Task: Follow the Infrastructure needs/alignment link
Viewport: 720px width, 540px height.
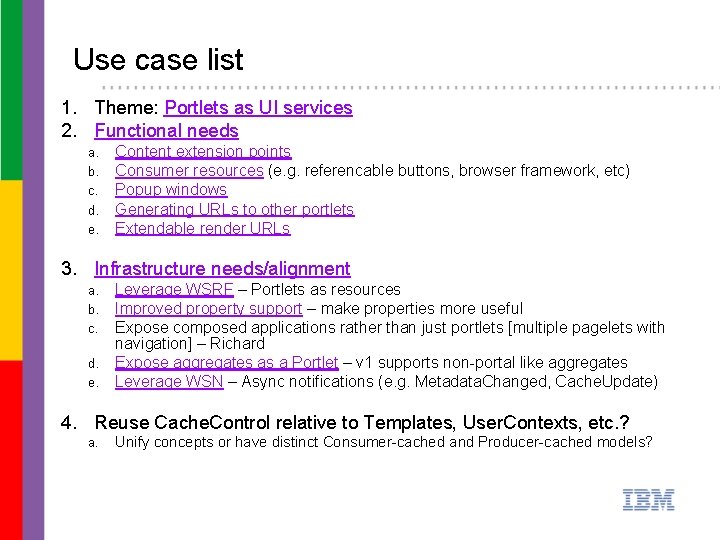Action: point(222,269)
